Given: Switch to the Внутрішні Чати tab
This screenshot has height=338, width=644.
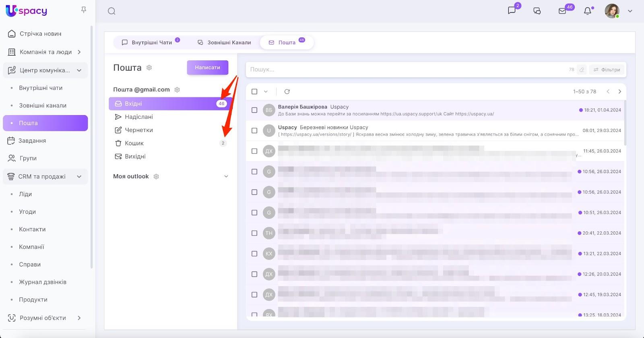Looking at the screenshot, I should pos(147,42).
